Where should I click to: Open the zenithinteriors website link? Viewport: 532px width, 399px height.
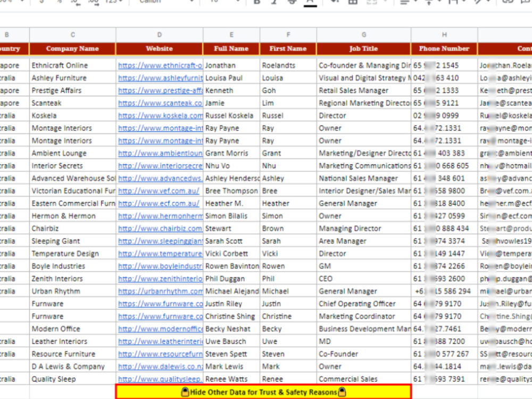click(160, 279)
